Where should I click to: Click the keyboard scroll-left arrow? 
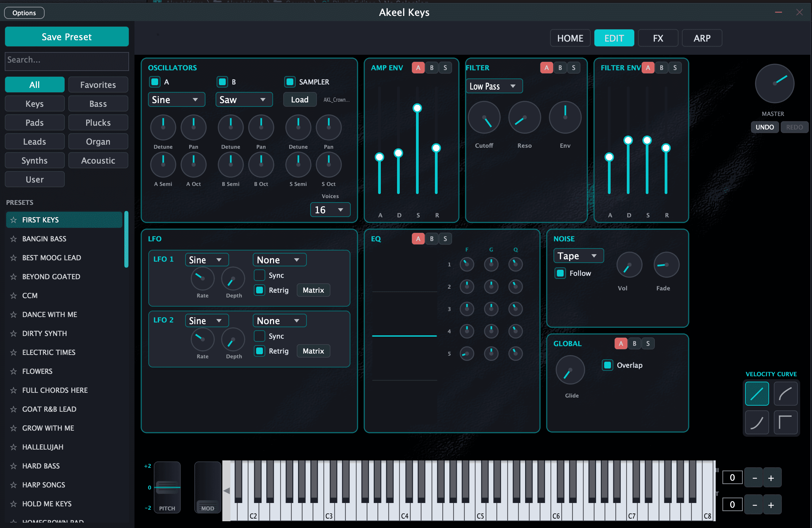point(226,490)
